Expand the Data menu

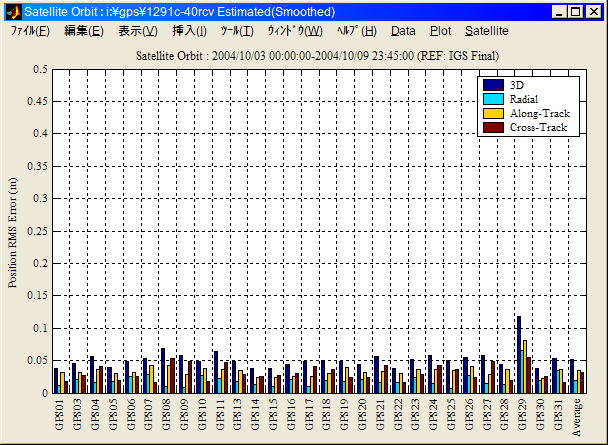[403, 31]
